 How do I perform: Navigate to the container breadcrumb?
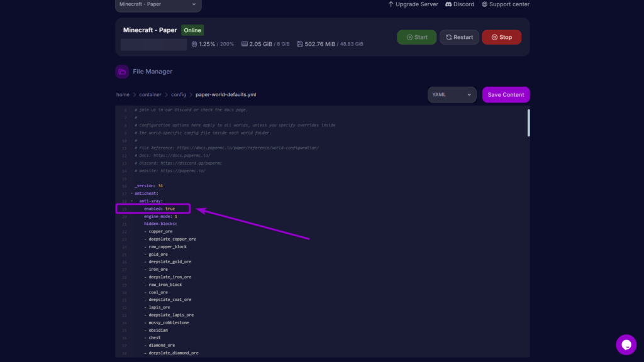click(x=150, y=95)
